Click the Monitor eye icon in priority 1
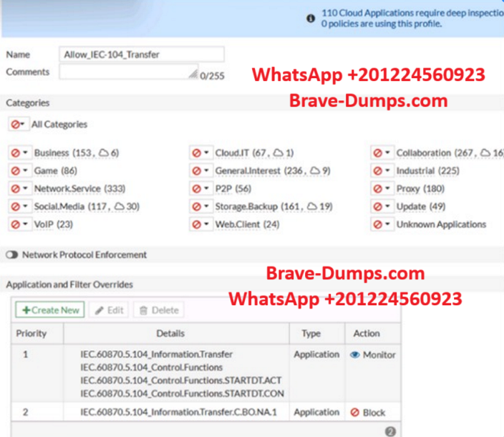The image size is (504, 437). 354,355
